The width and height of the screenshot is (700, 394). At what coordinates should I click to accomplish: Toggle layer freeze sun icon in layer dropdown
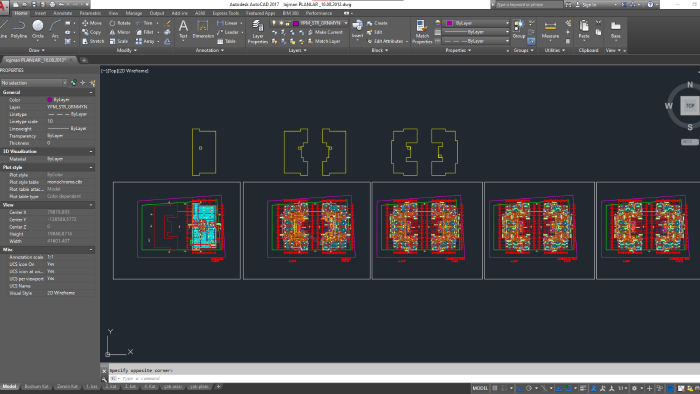[280, 23]
